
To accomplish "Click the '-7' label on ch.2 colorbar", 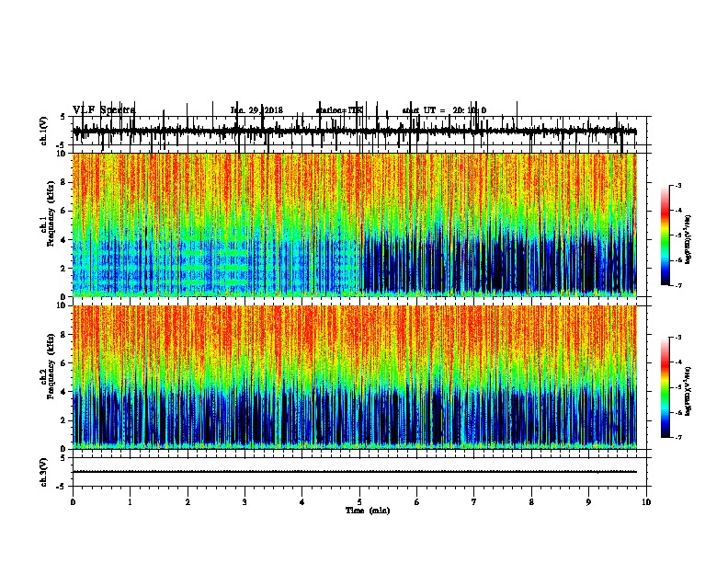I will (x=678, y=437).
